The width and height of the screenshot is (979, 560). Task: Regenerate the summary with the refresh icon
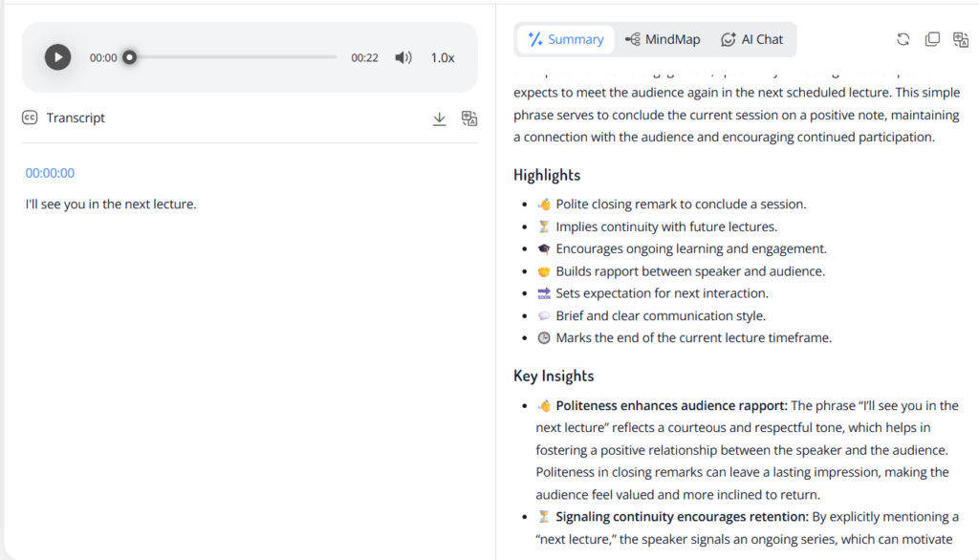click(x=903, y=39)
